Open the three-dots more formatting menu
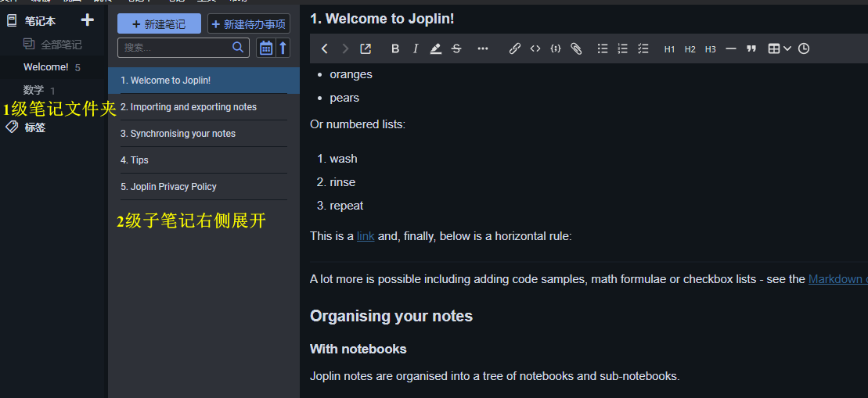 (483, 48)
